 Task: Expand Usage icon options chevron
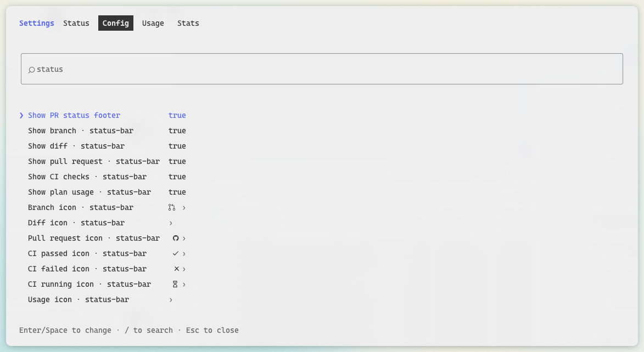pos(171,300)
